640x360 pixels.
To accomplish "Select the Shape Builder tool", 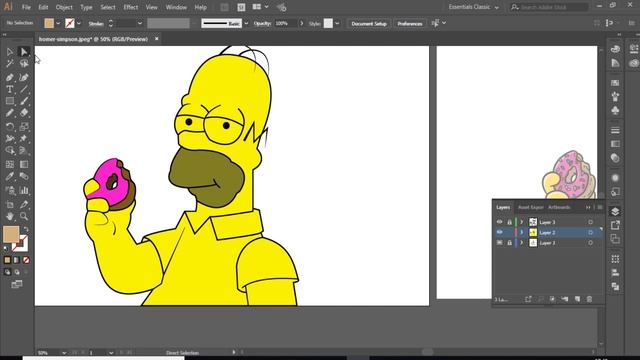I will [9, 151].
